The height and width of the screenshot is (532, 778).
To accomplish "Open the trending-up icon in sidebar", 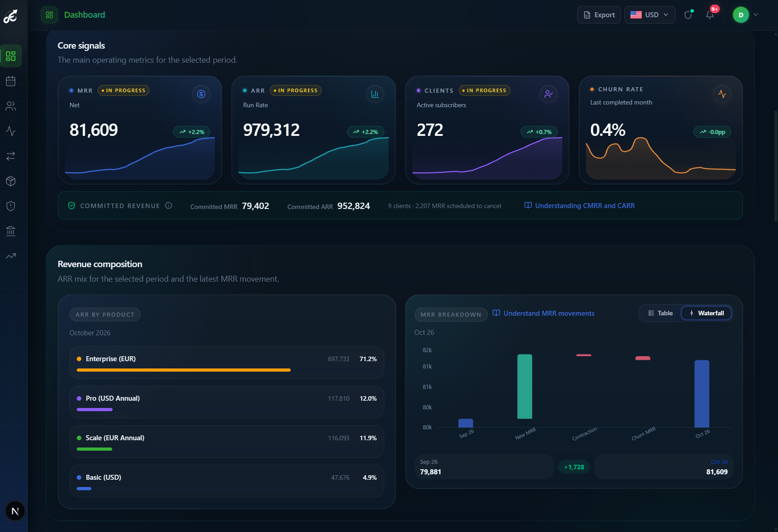I will pos(11,256).
